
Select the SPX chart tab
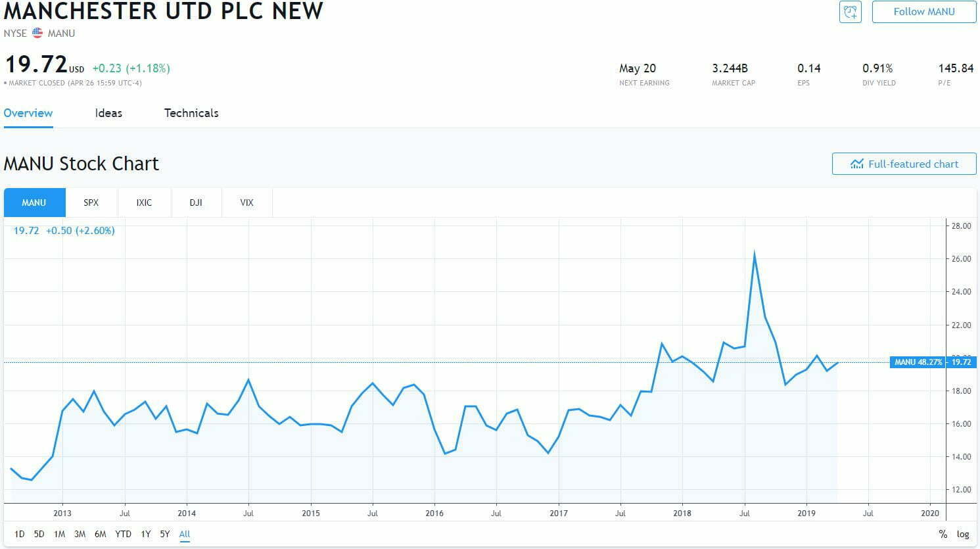pos(91,203)
